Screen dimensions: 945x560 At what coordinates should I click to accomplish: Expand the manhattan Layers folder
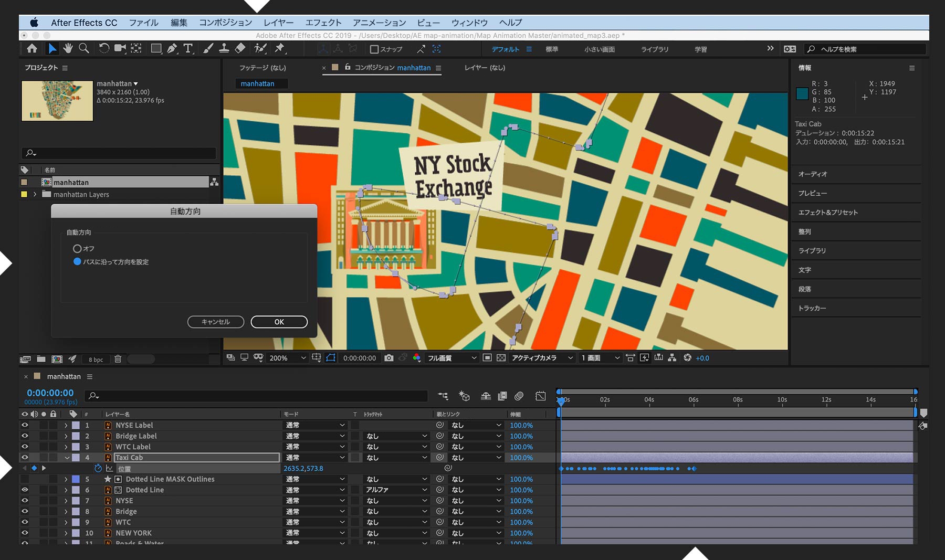click(x=35, y=194)
